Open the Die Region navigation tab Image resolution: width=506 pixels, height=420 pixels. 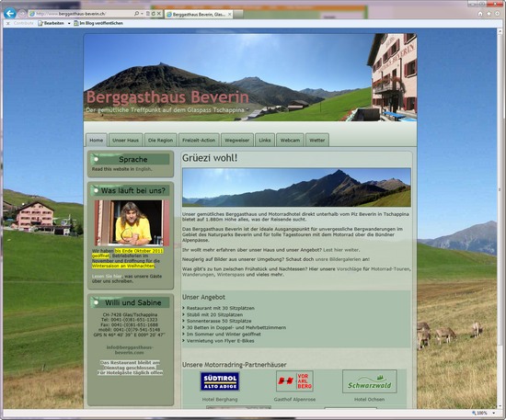[160, 140]
